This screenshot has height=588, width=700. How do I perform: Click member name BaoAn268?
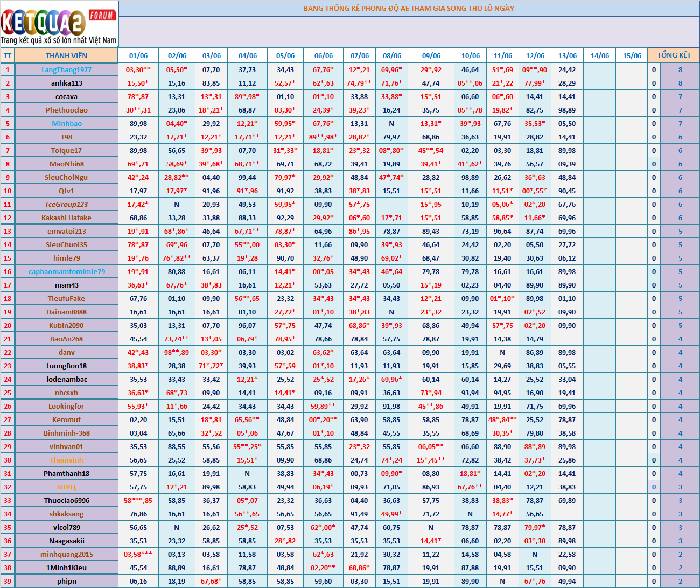[66, 339]
